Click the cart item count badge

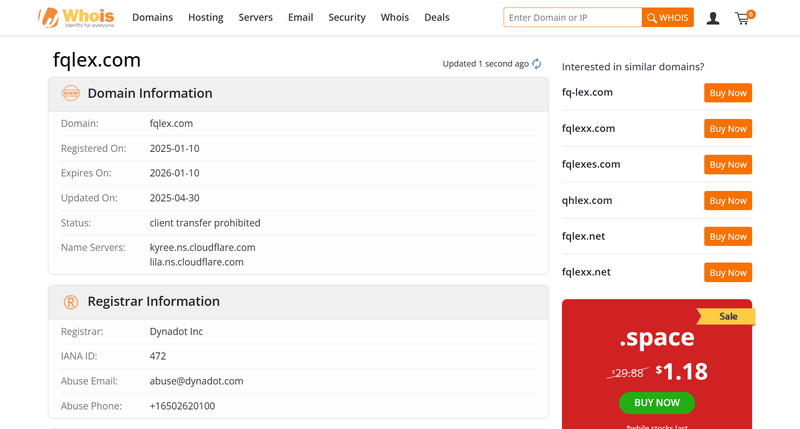(x=751, y=14)
